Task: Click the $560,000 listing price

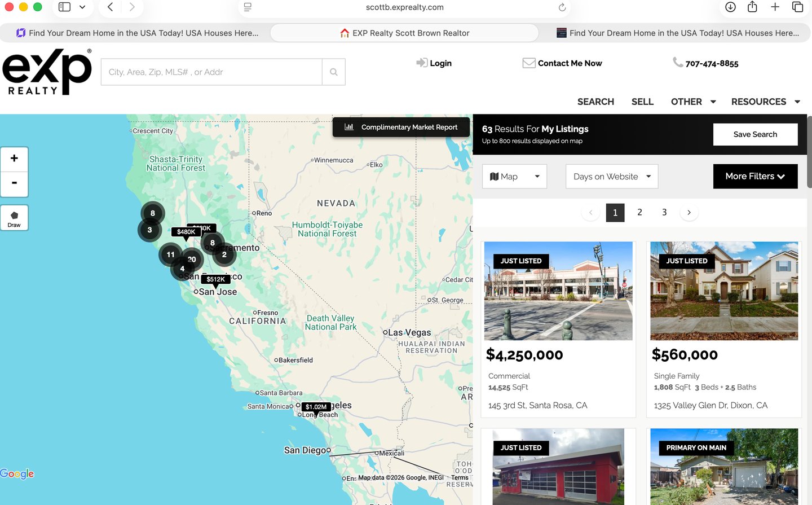Action: (685, 355)
